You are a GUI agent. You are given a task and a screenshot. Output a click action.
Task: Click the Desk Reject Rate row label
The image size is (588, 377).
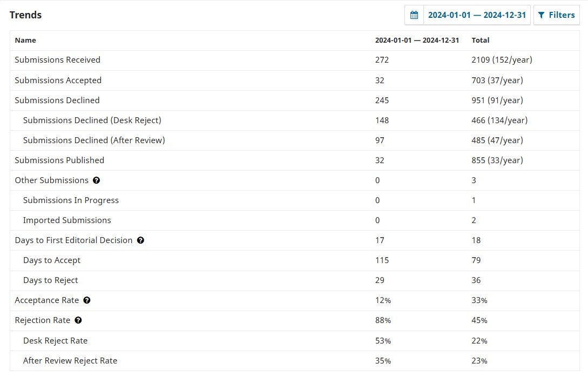[x=55, y=341]
